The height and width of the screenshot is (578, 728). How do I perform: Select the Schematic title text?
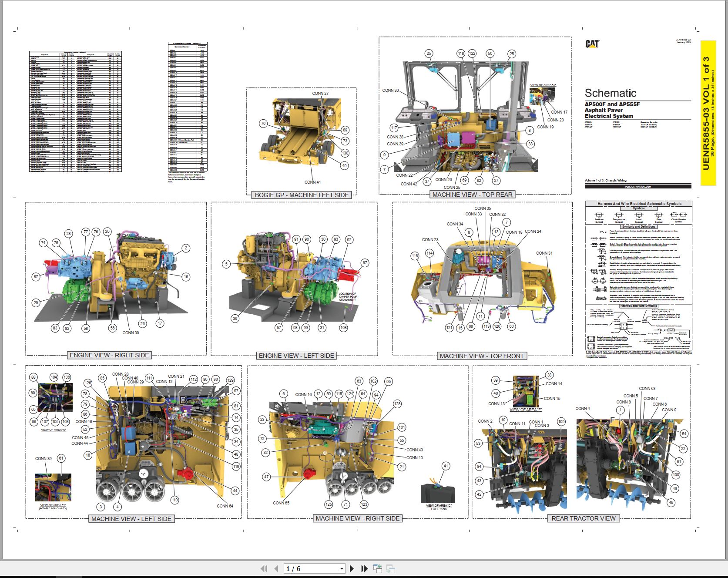click(x=611, y=93)
